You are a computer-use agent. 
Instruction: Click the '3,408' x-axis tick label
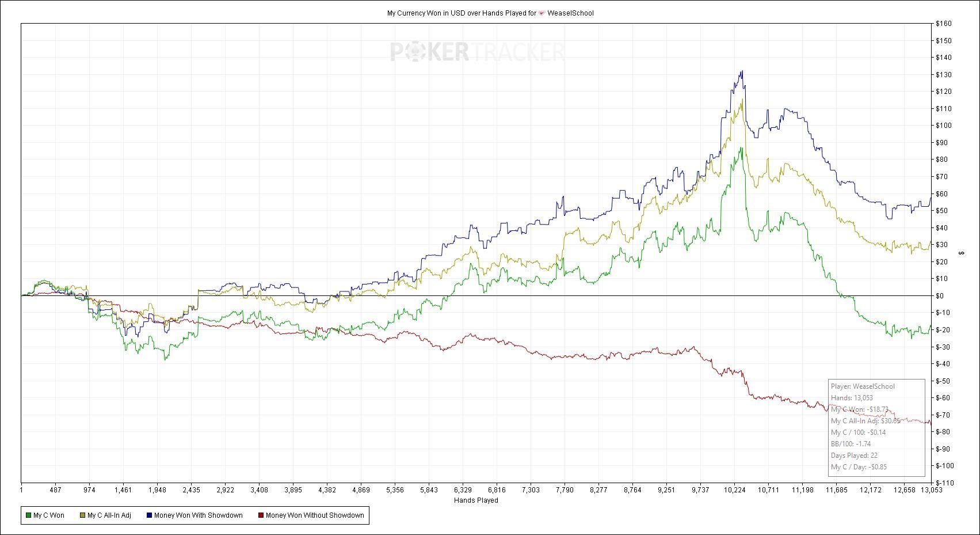coord(259,490)
